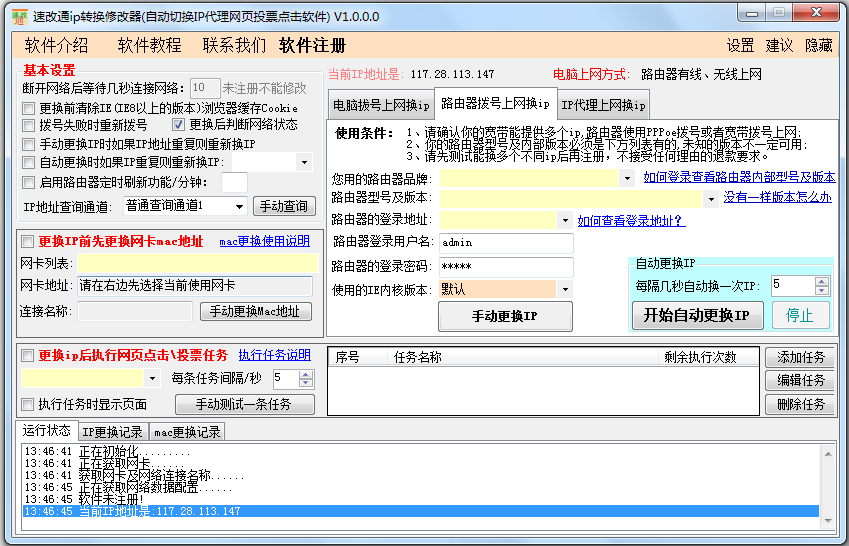Toggle 执行任务时显示页面 checkbox

(28, 404)
